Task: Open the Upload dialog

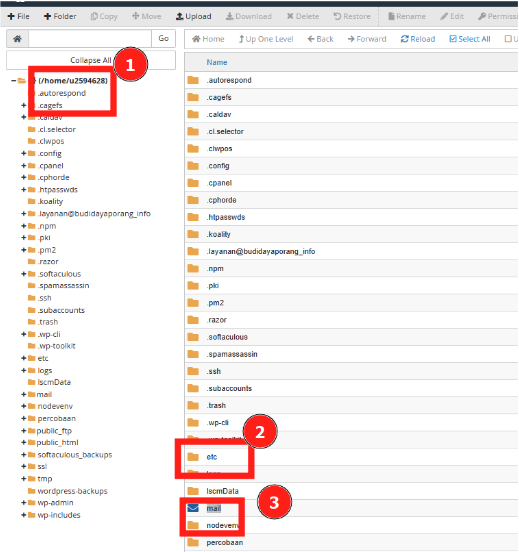Action: 194,17
